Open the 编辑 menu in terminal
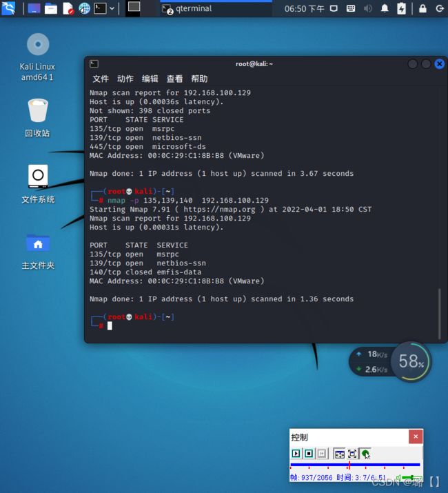 coord(150,79)
